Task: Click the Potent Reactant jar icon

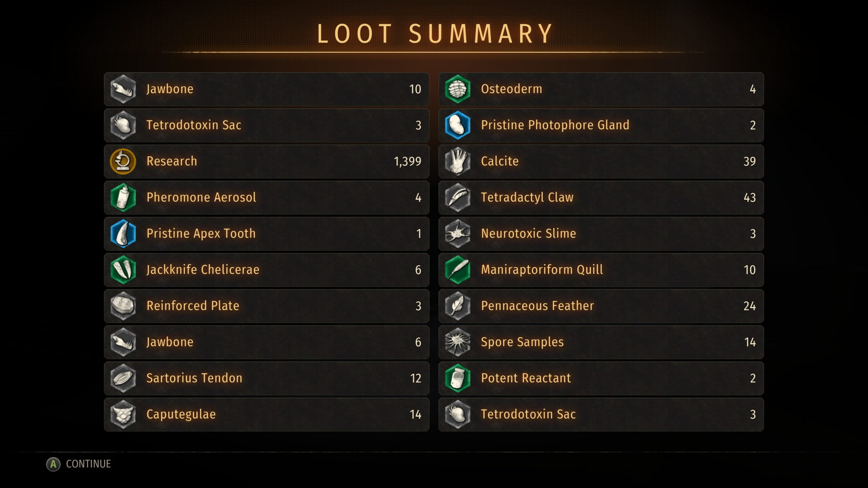Action: click(x=457, y=378)
